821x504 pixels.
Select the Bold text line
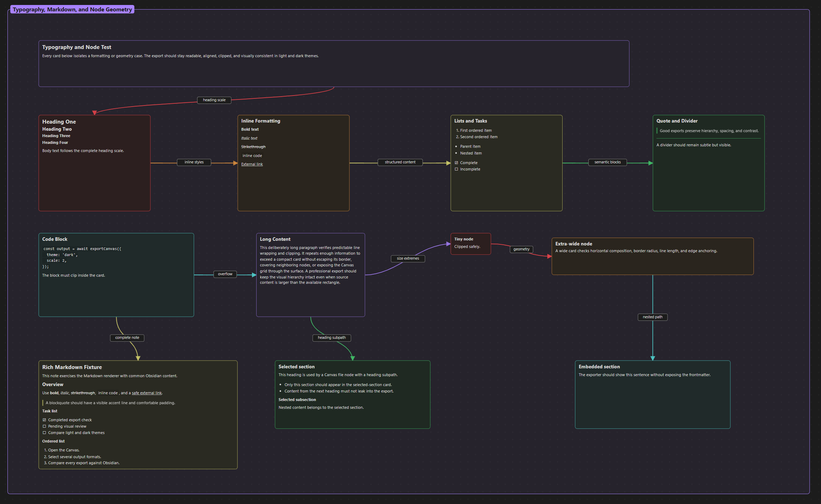coord(250,130)
